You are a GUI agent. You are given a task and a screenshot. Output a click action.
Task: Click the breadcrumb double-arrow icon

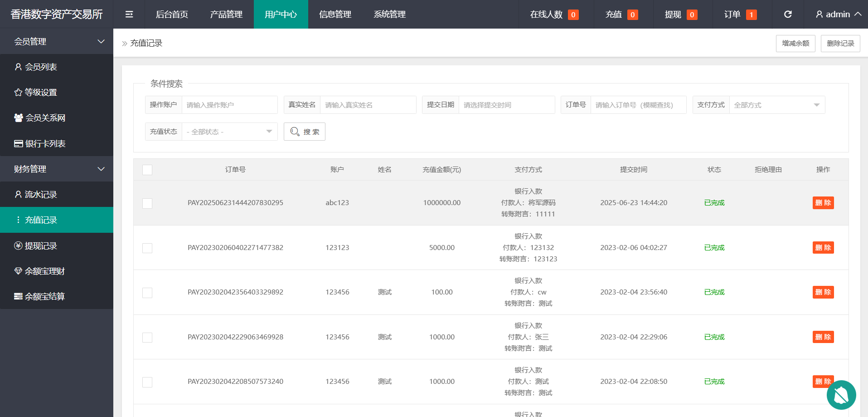tap(125, 44)
